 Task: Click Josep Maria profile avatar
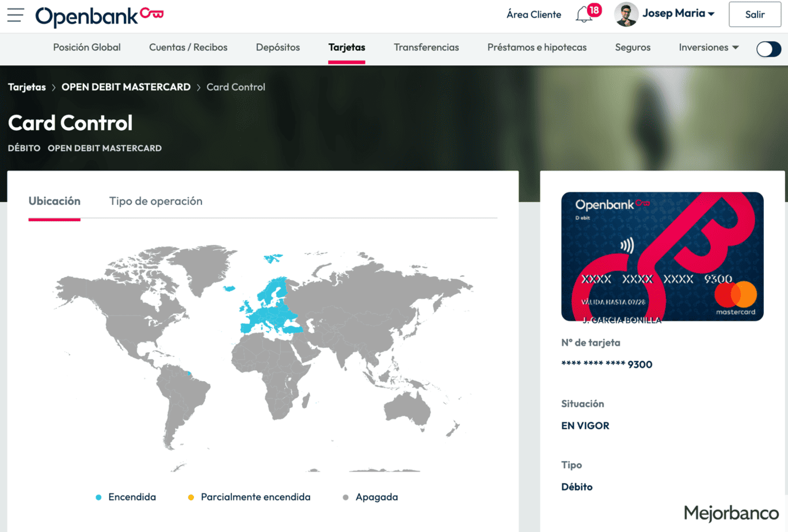tap(626, 14)
